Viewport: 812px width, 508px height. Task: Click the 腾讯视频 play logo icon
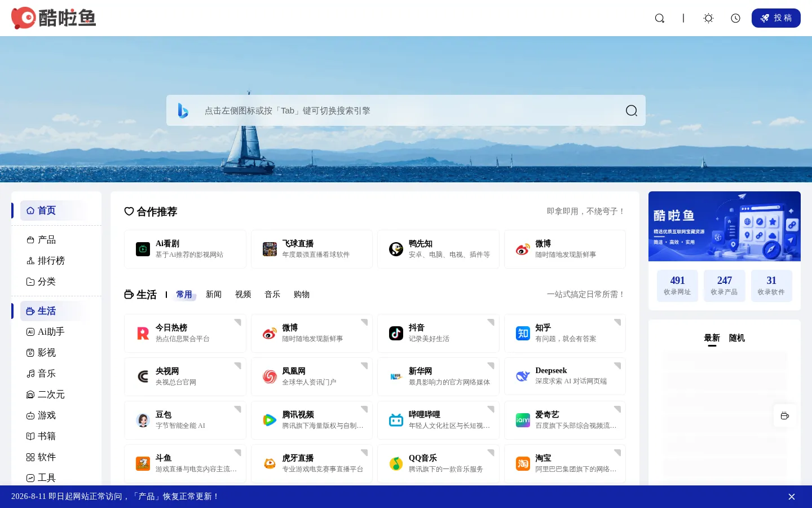(x=270, y=420)
